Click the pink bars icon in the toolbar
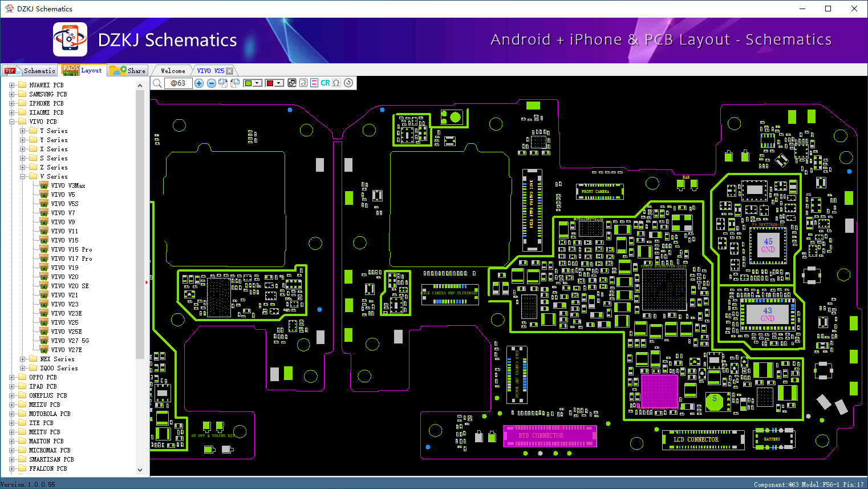868x489 pixels. pyautogui.click(x=314, y=83)
